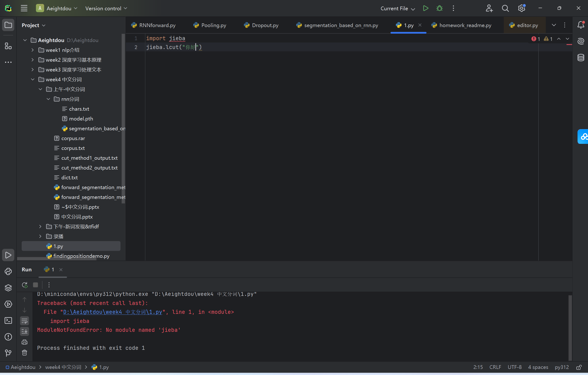Rerun the program with the rerun icon
This screenshot has height=375, width=588.
point(25,285)
